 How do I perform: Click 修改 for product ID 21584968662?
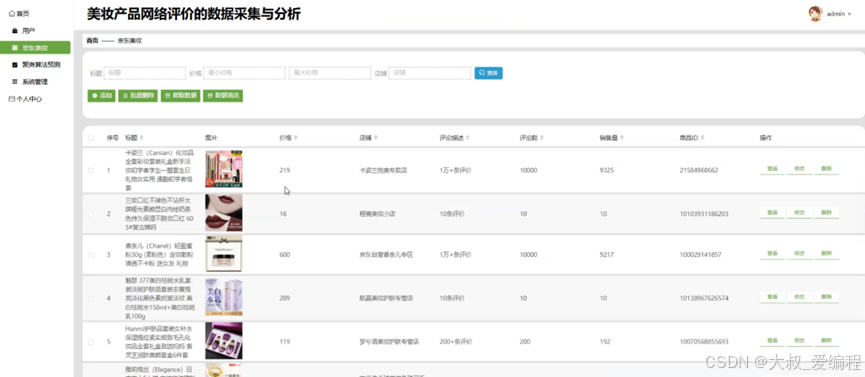pyautogui.click(x=799, y=169)
